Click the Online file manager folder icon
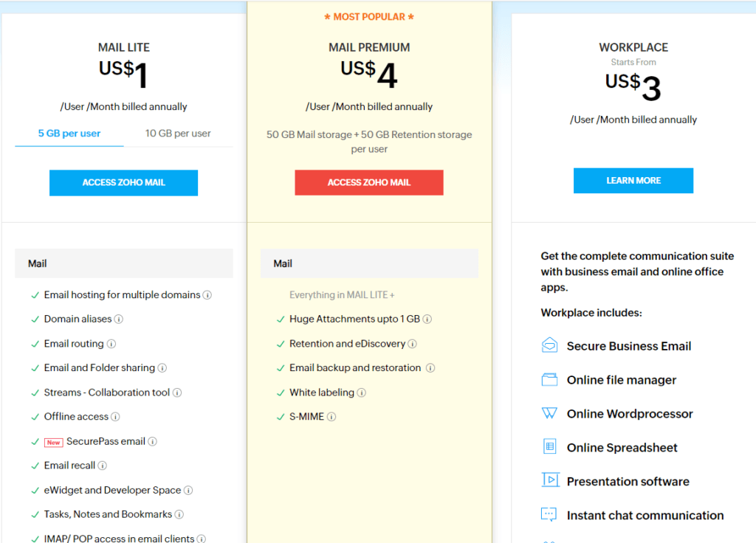The height and width of the screenshot is (543, 756). (x=549, y=380)
